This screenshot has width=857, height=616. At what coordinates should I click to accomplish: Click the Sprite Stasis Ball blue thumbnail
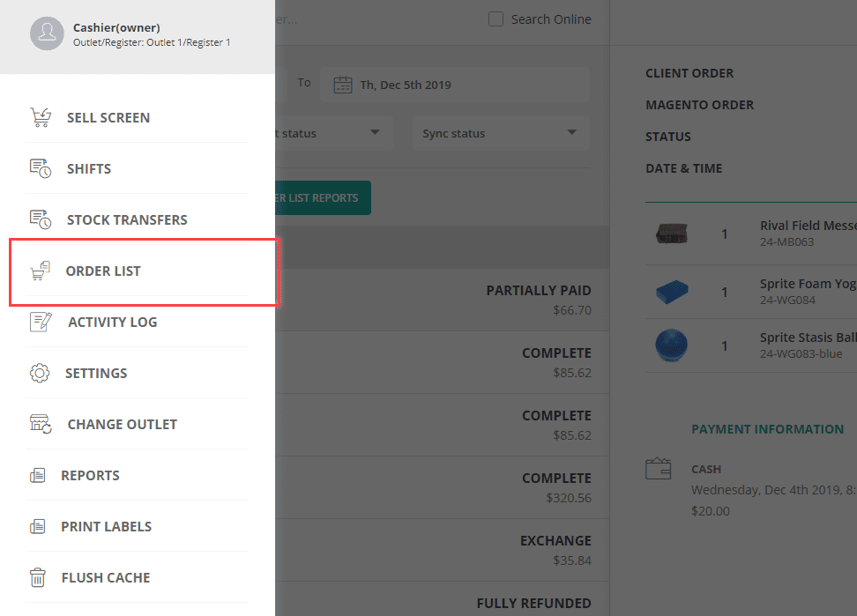pos(672,345)
